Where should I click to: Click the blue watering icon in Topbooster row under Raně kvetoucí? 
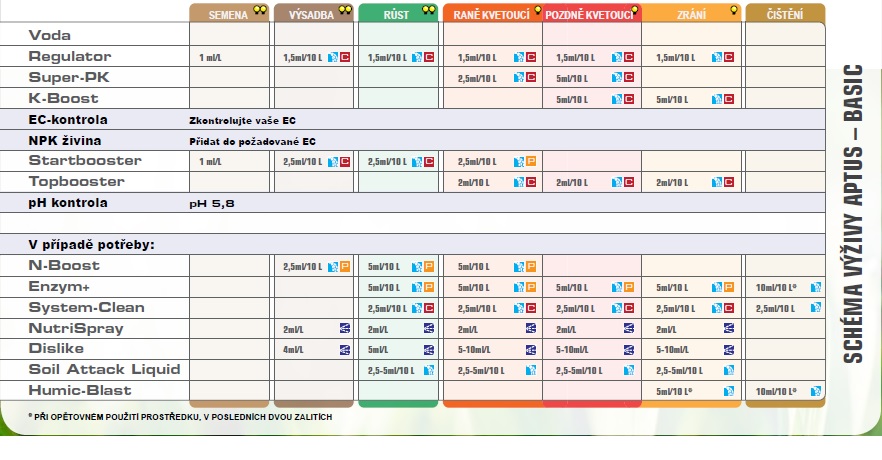[519, 182]
